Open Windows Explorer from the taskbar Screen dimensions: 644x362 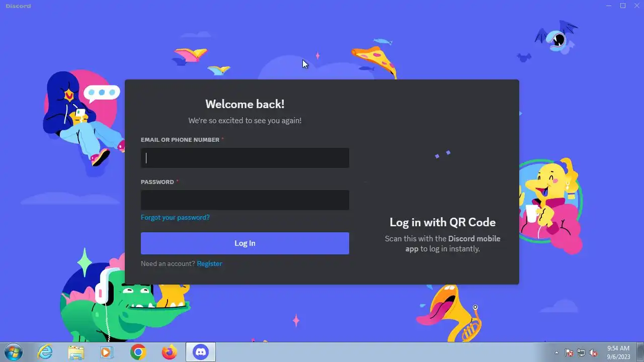tap(76, 352)
